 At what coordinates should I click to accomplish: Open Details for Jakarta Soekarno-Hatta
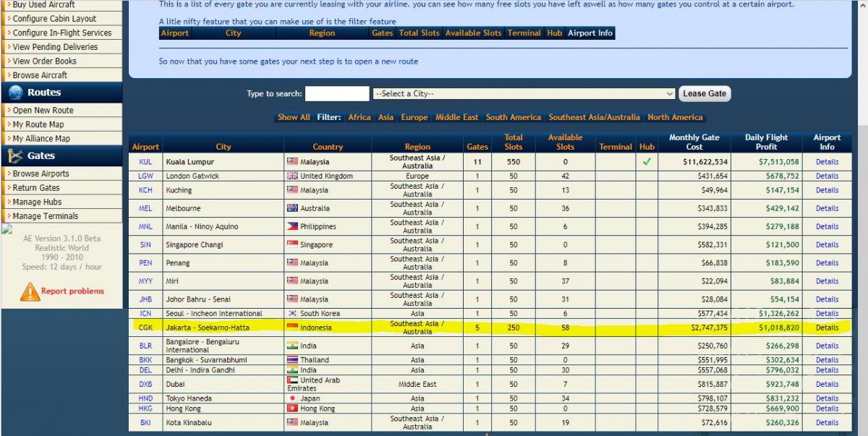tap(827, 328)
